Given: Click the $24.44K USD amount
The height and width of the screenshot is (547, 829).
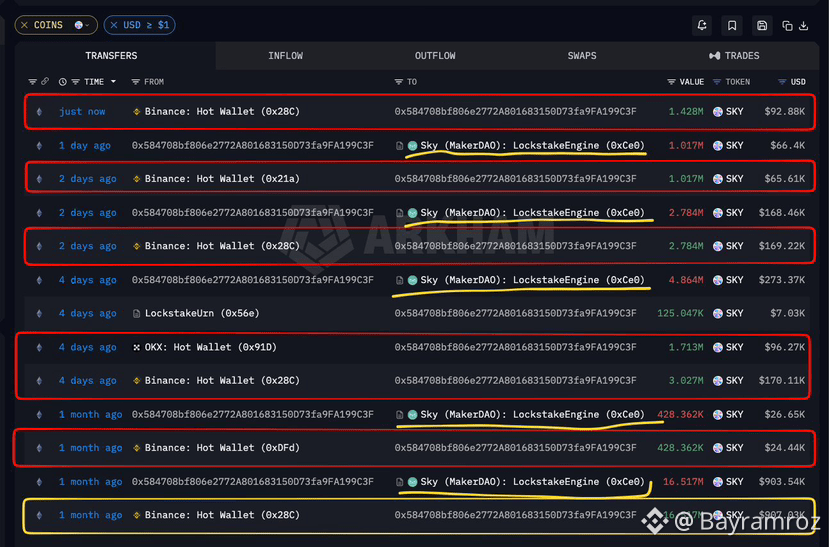Looking at the screenshot, I should pos(785,448).
